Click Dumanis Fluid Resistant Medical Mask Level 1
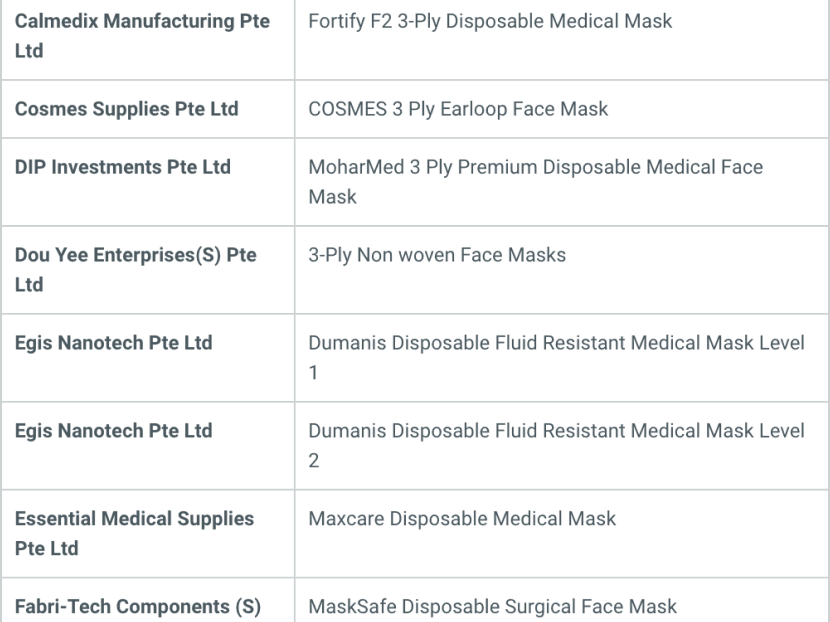 556,358
